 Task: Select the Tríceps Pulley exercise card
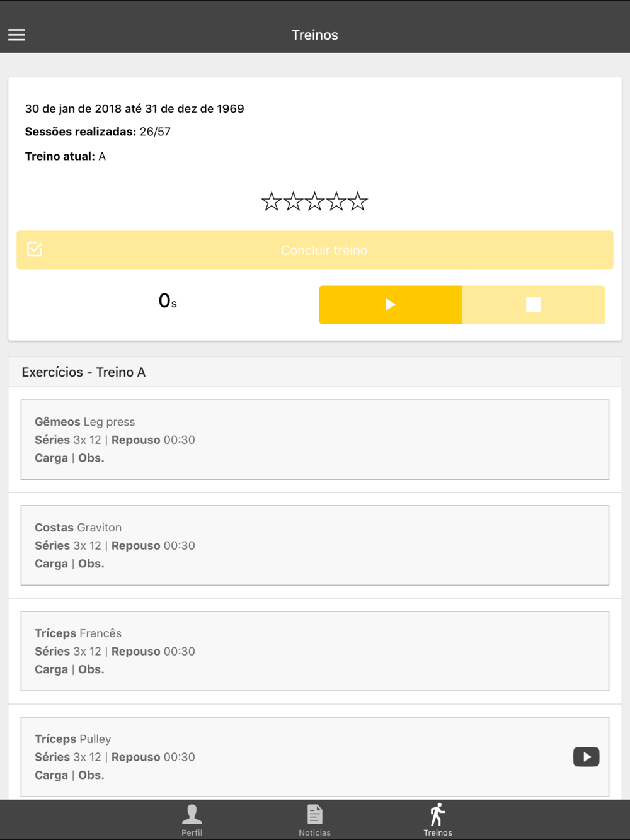coord(315,757)
